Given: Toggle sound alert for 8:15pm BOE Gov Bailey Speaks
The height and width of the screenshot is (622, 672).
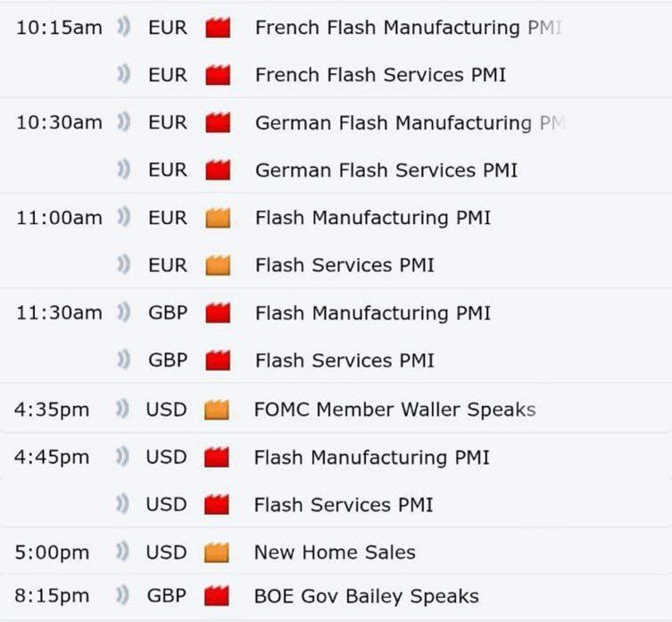Looking at the screenshot, I should (x=122, y=596).
